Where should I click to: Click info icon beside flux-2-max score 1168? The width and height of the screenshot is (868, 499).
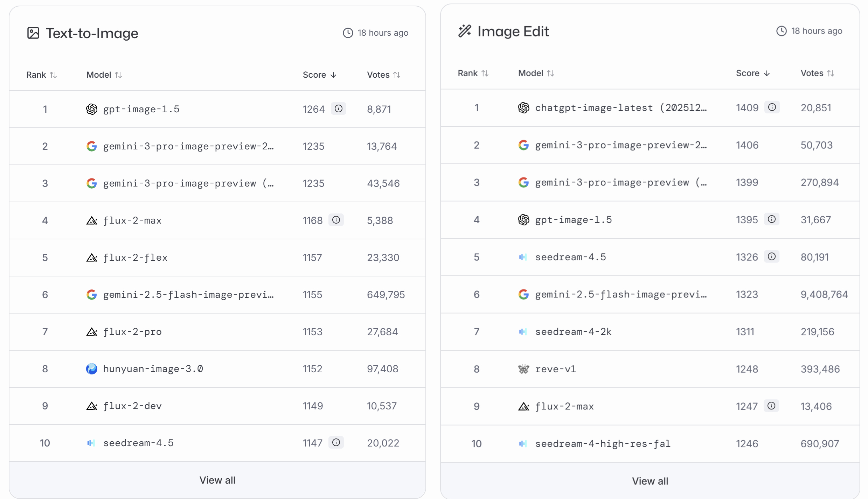click(336, 220)
